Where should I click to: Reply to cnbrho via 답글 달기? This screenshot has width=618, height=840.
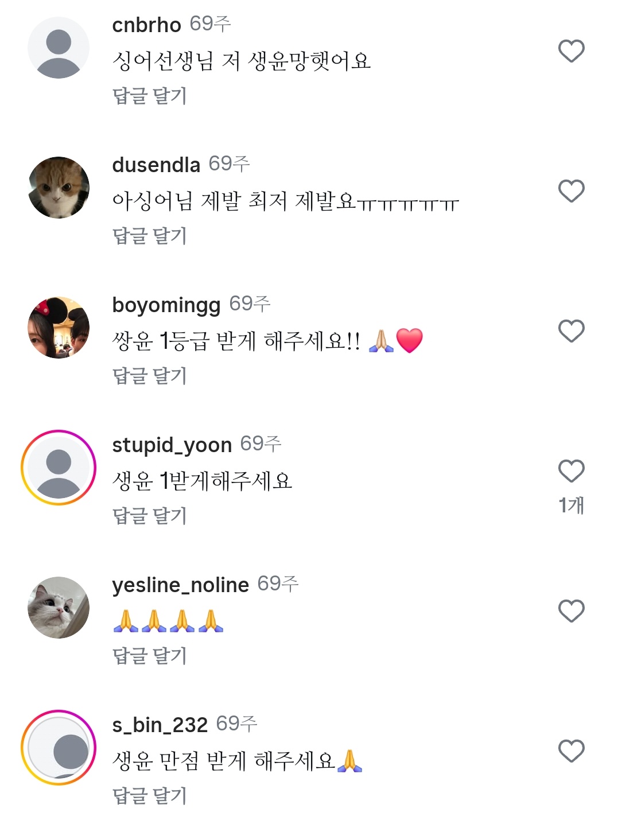[x=150, y=96]
